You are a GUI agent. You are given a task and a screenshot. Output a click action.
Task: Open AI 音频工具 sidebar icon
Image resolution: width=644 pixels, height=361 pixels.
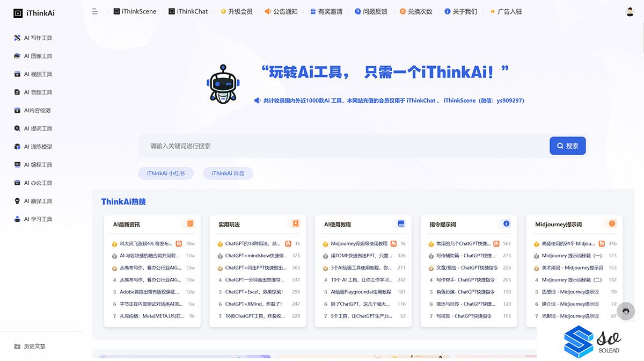point(18,92)
